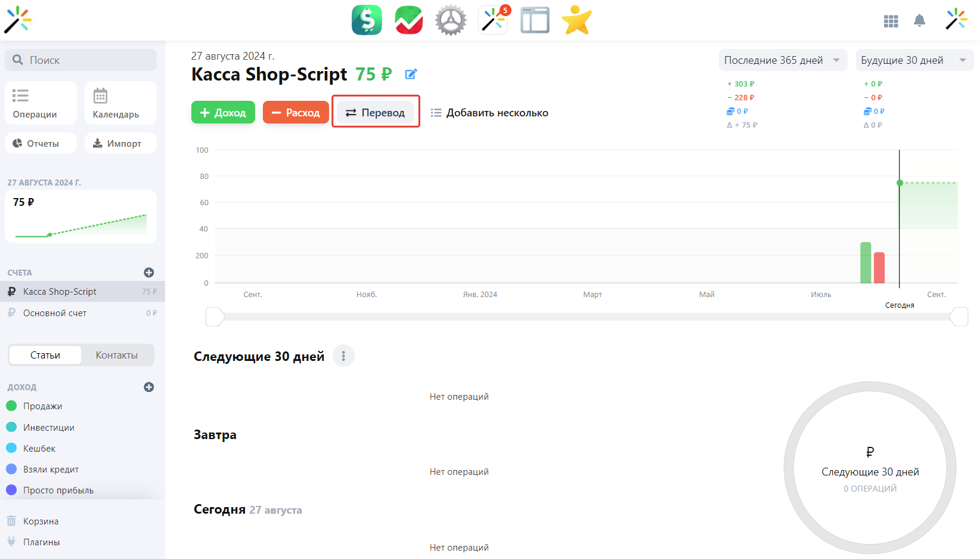
Task: Expand the Будущие 30 дней dropdown
Action: 914,60
